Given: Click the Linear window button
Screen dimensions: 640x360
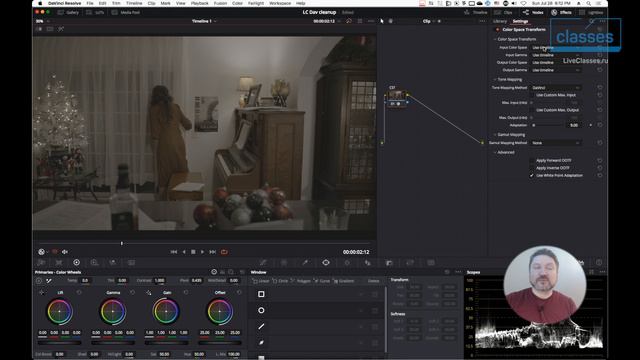Looking at the screenshot, I should pos(261,281).
